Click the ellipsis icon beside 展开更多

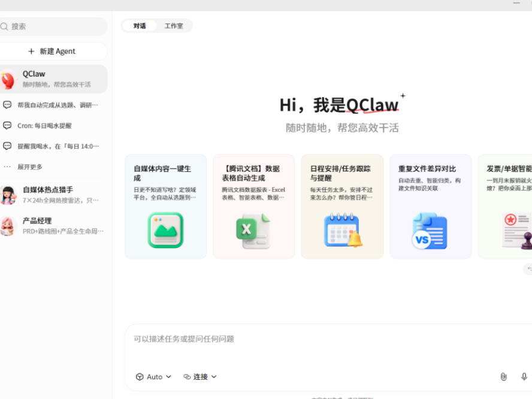click(x=7, y=167)
